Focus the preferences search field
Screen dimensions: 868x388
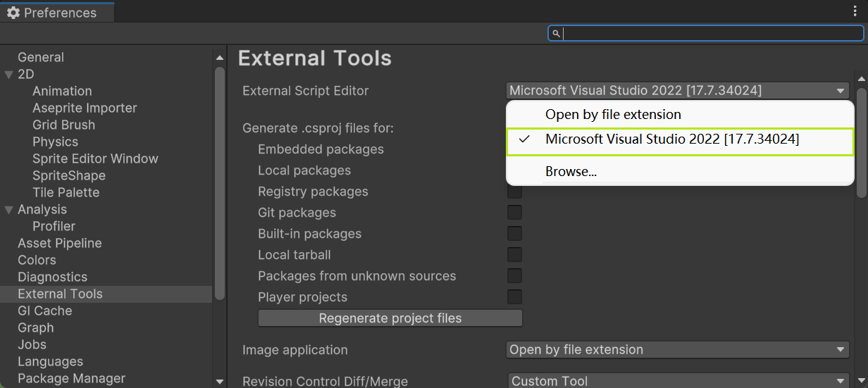coord(706,33)
